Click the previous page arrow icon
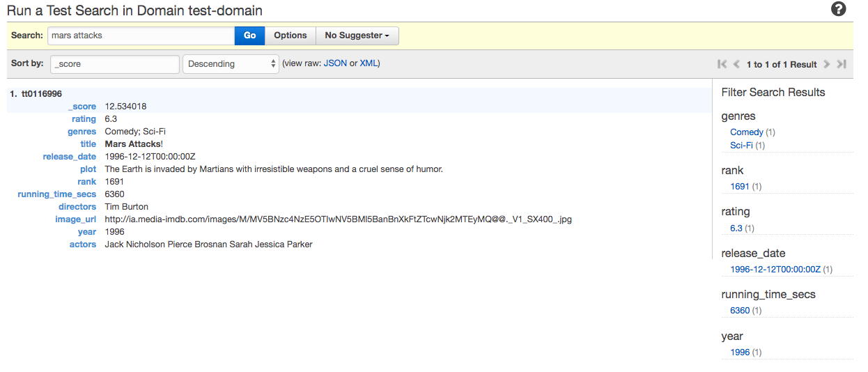Viewport: 868px width, 372px height. [736, 64]
